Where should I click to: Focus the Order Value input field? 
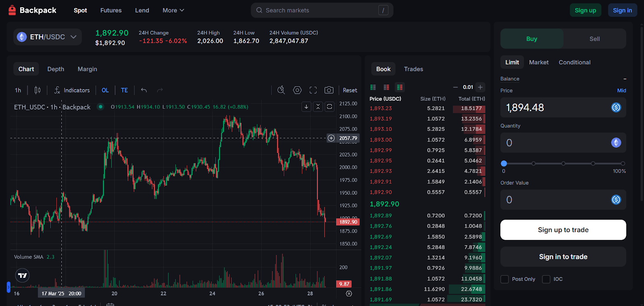tap(563, 200)
